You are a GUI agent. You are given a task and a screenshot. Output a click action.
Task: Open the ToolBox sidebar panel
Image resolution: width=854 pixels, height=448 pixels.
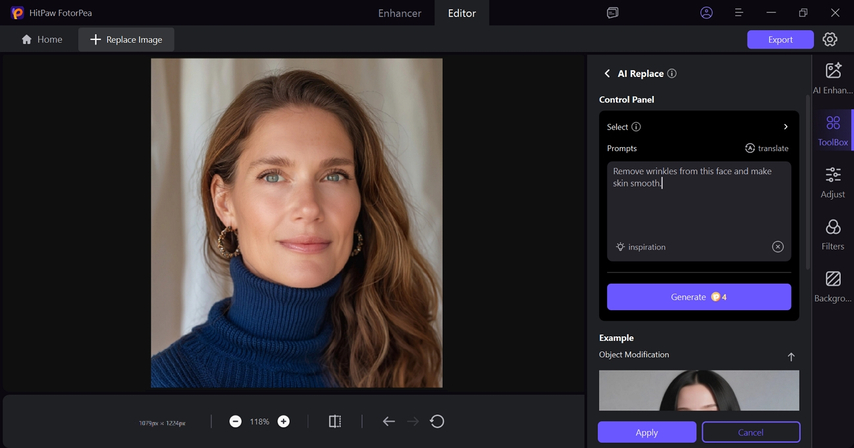point(833,131)
